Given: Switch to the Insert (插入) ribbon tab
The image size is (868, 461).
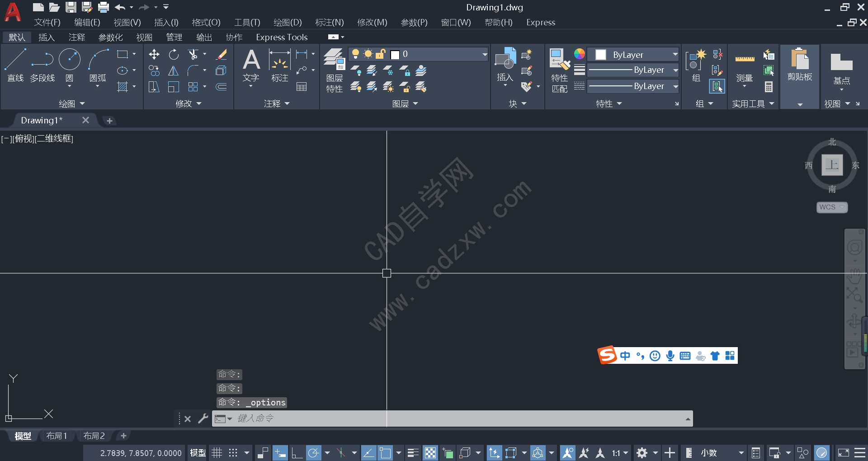Looking at the screenshot, I should pyautogui.click(x=47, y=37).
